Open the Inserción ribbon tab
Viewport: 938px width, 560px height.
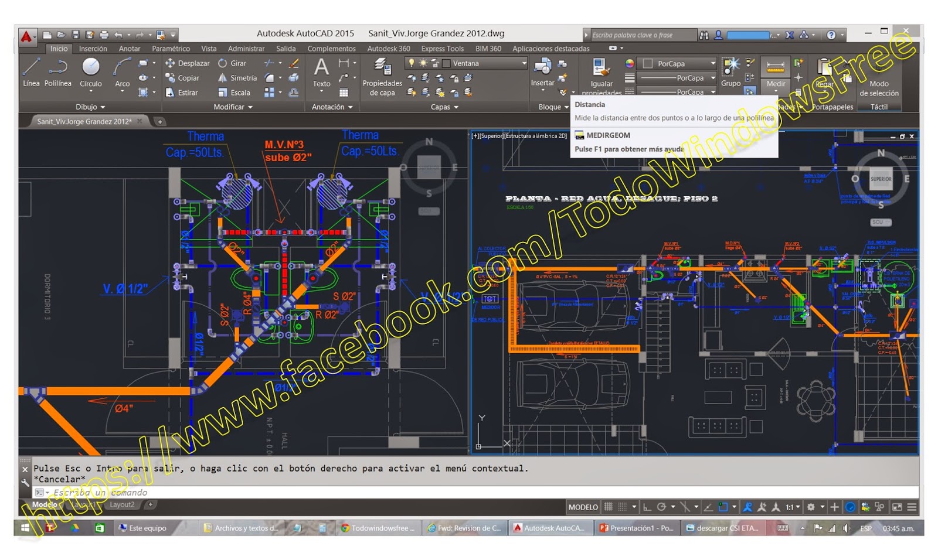click(x=93, y=49)
